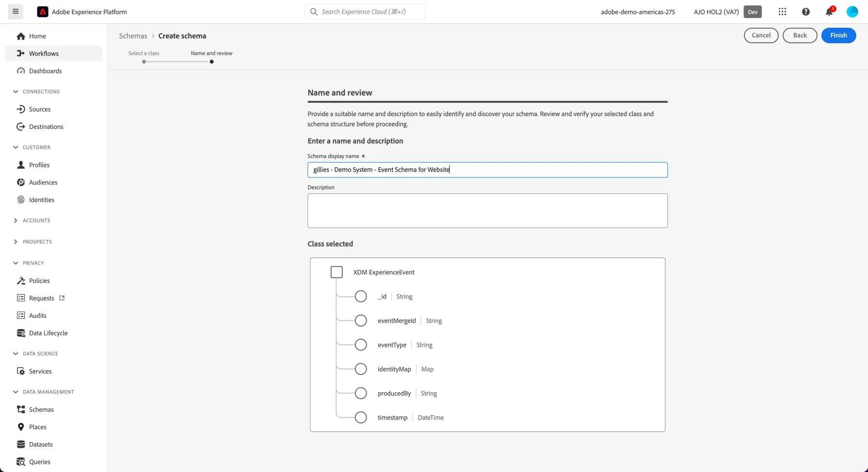Open Schemas in the sidebar menu

tap(41, 409)
